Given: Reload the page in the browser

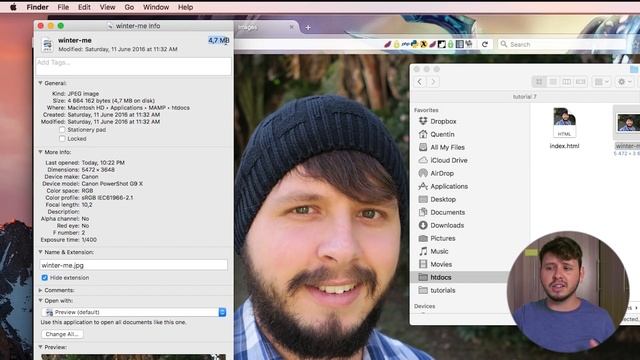Looking at the screenshot, I should (485, 44).
